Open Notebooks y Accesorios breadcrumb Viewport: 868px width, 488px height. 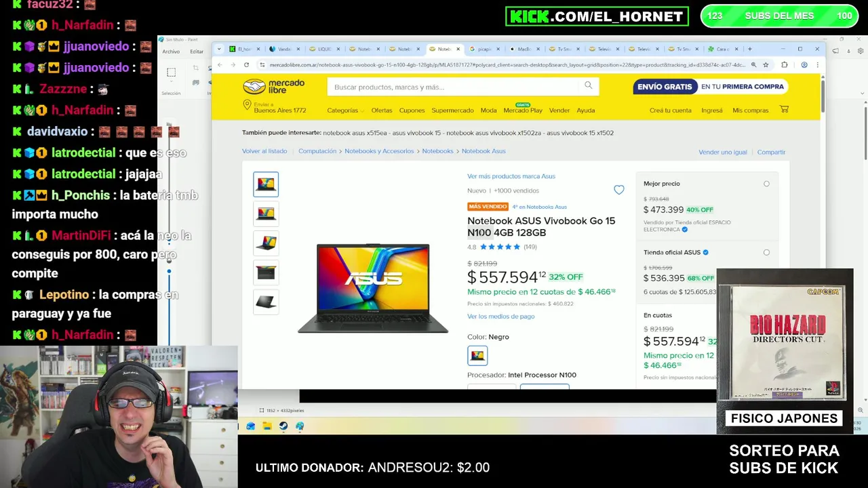(379, 151)
